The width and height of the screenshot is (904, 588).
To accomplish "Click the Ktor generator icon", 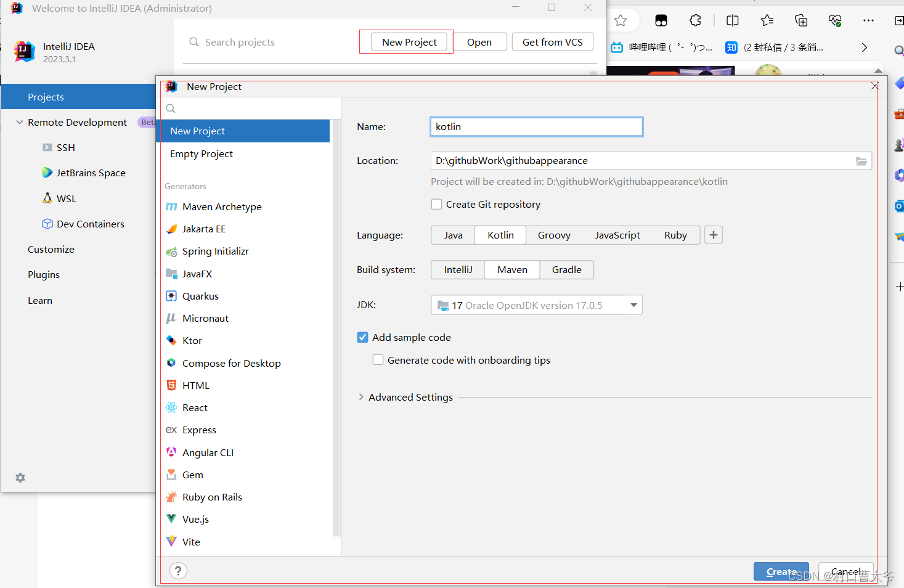I will point(171,340).
